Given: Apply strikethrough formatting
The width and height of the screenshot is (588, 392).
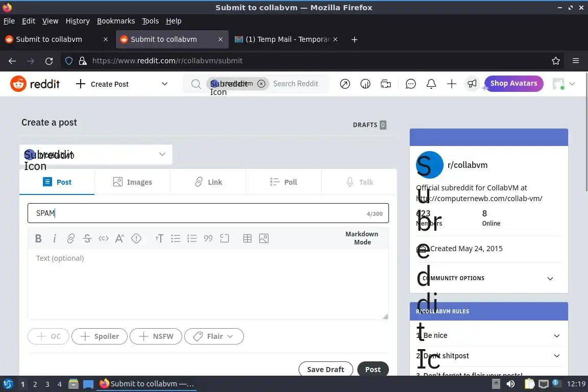Looking at the screenshot, I should (87, 238).
